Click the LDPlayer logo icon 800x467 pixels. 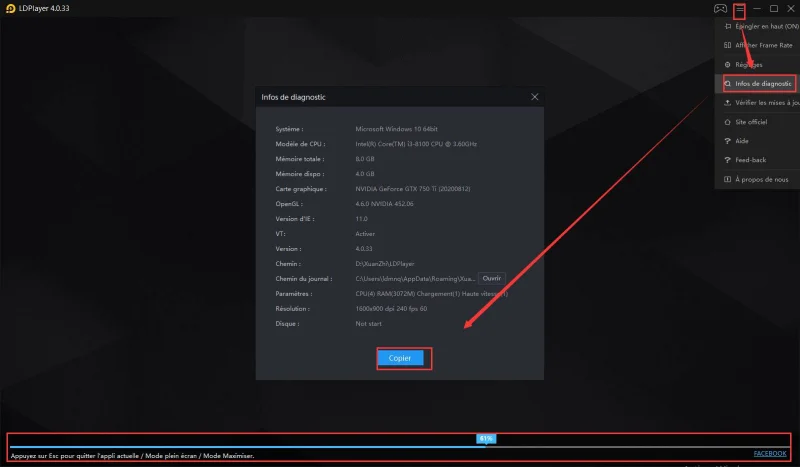(10, 9)
